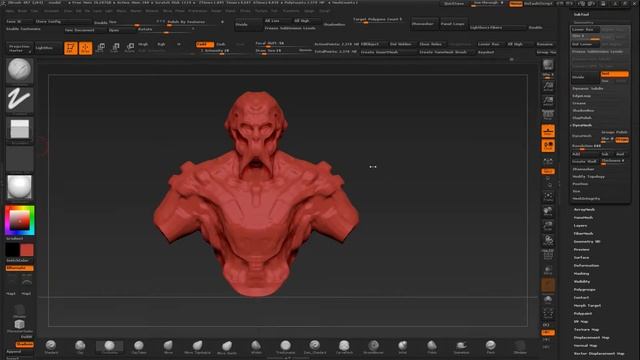This screenshot has height=360, width=640.
Task: Enable Zsub sculpt mode
Action: [221, 44]
